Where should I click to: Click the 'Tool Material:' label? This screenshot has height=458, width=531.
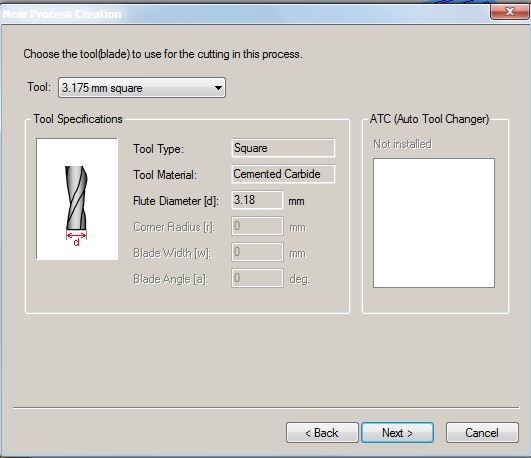click(165, 175)
